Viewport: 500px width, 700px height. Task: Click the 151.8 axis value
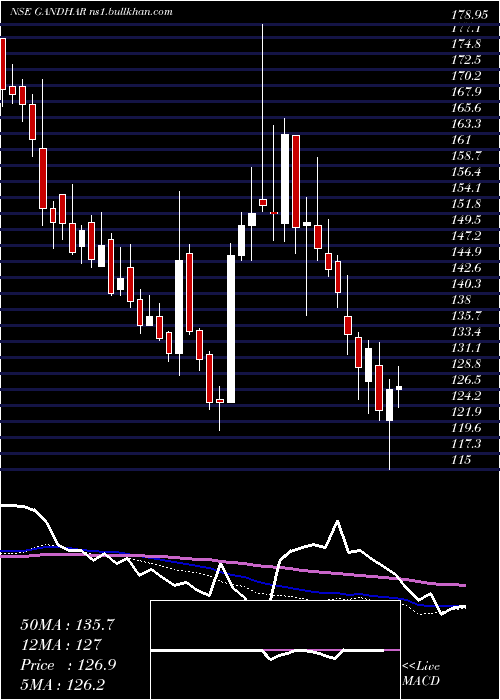click(x=467, y=204)
